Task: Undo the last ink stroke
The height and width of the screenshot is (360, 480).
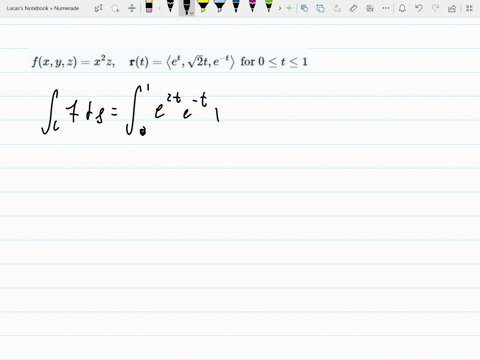Action: pyautogui.click(x=419, y=8)
